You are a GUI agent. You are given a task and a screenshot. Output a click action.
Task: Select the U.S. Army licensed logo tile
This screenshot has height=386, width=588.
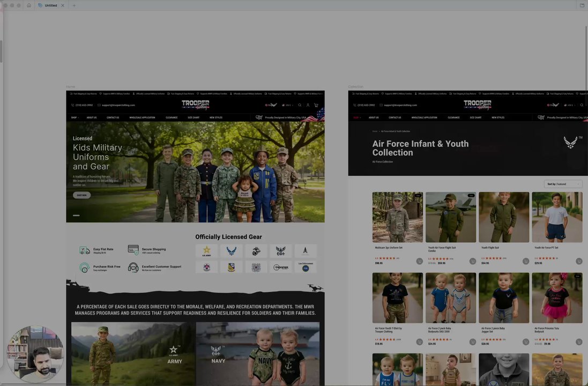pyautogui.click(x=206, y=251)
